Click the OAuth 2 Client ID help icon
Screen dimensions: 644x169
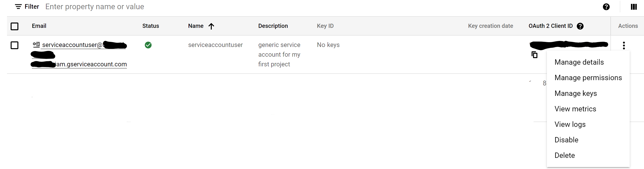point(580,26)
